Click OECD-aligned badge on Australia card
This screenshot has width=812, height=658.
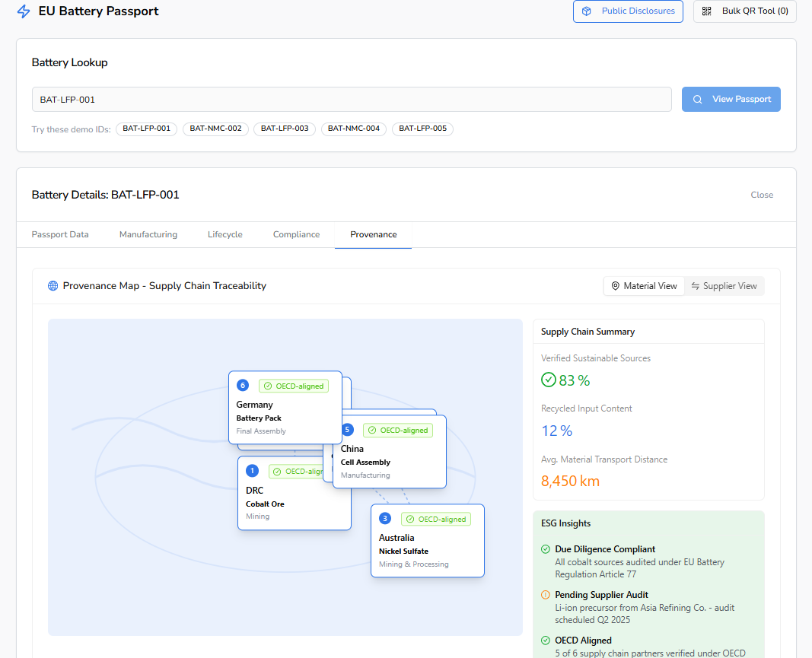[436, 520]
